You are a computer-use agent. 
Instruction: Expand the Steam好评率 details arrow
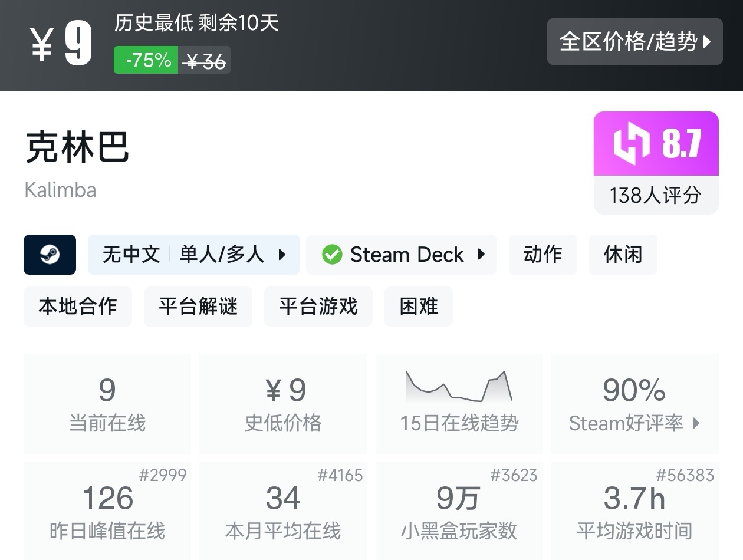696,423
